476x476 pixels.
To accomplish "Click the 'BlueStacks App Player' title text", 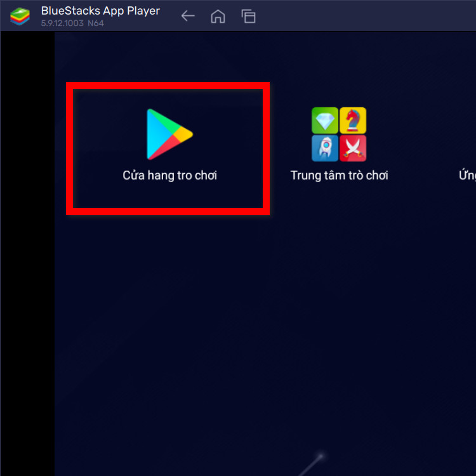I will click(x=100, y=11).
